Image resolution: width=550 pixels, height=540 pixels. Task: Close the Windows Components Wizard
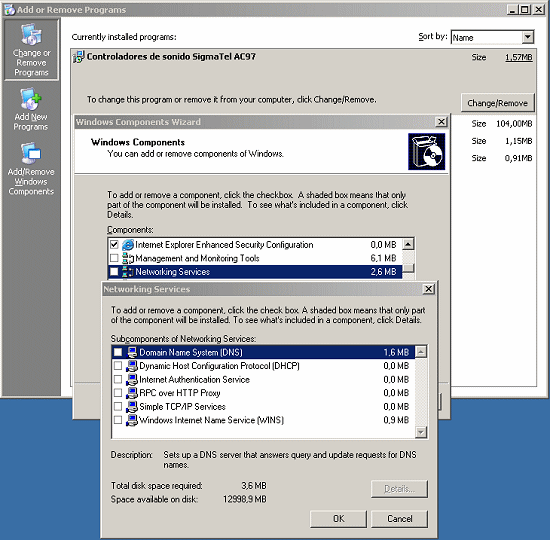441,122
